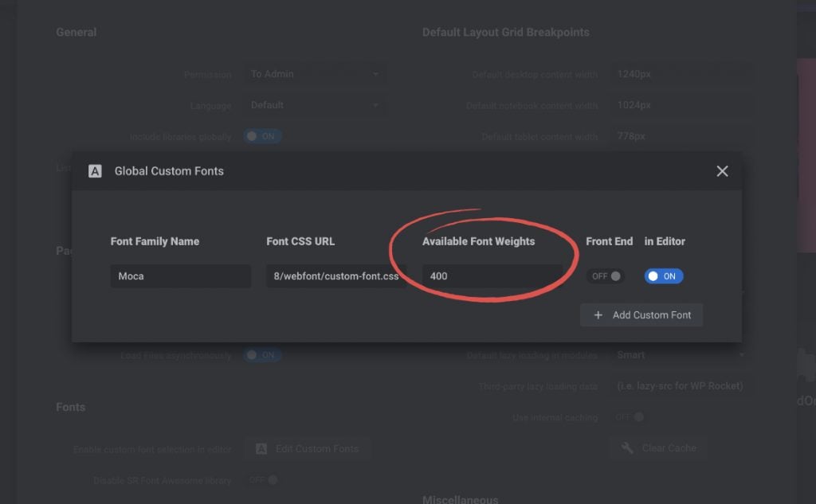Click the "A" icon beside Global Custom Fonts title
Image resolution: width=816 pixels, height=504 pixels.
pos(95,170)
